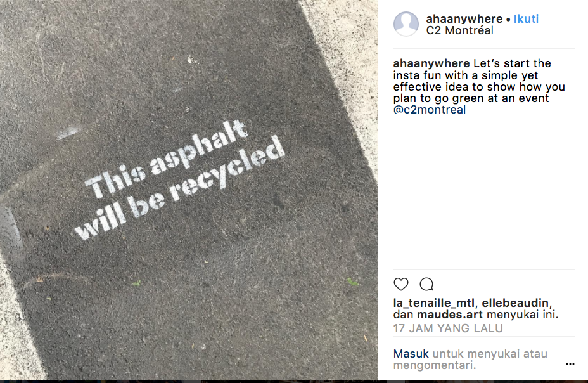Open ahaanywhere username in header

click(x=464, y=19)
